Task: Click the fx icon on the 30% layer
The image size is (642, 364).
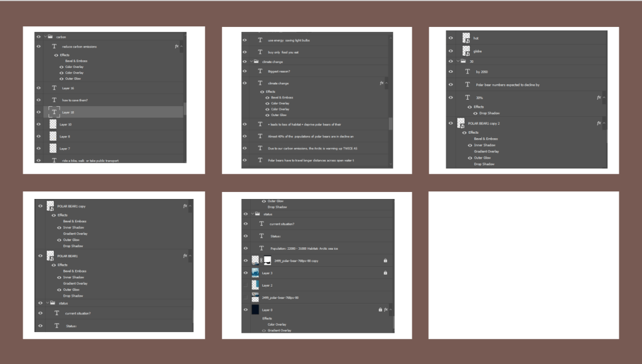Action: point(598,97)
